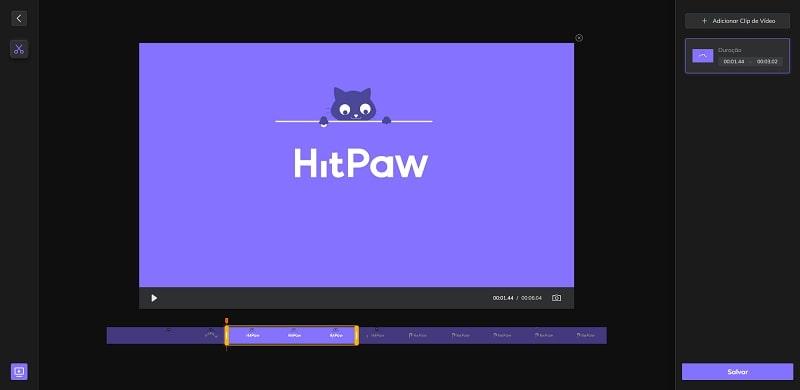800x390 pixels.
Task: Edit the clip end time 00:03.02
Action: [767, 61]
